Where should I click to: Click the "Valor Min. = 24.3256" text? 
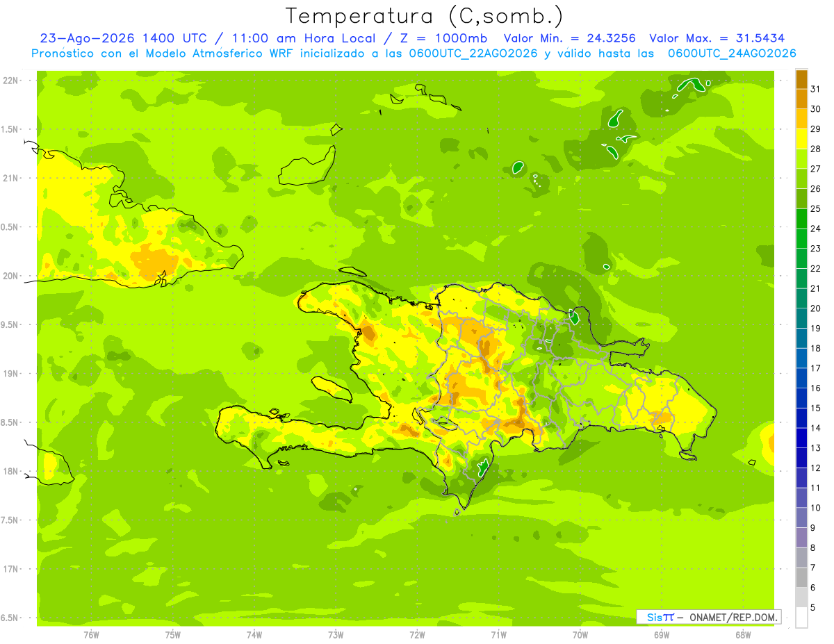[x=569, y=38]
